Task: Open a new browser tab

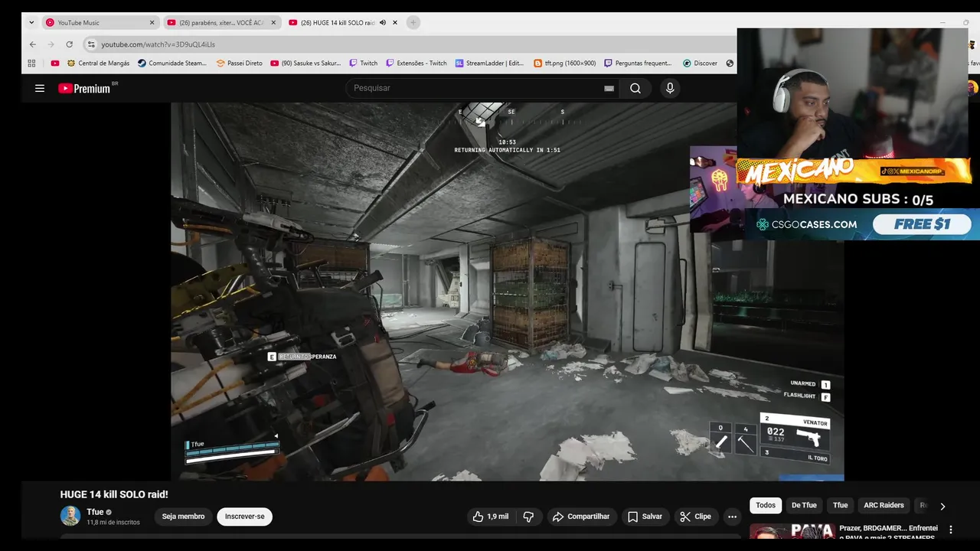Action: tap(413, 23)
